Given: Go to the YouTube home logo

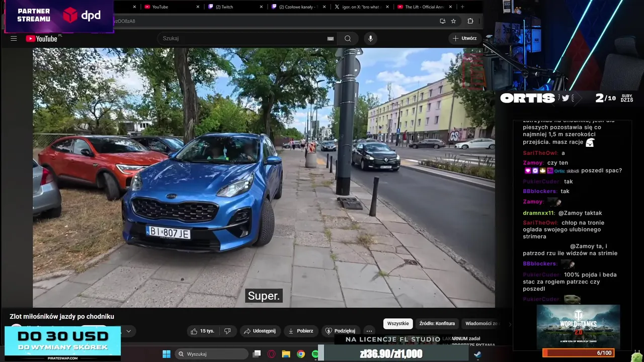Looking at the screenshot, I should (41, 39).
